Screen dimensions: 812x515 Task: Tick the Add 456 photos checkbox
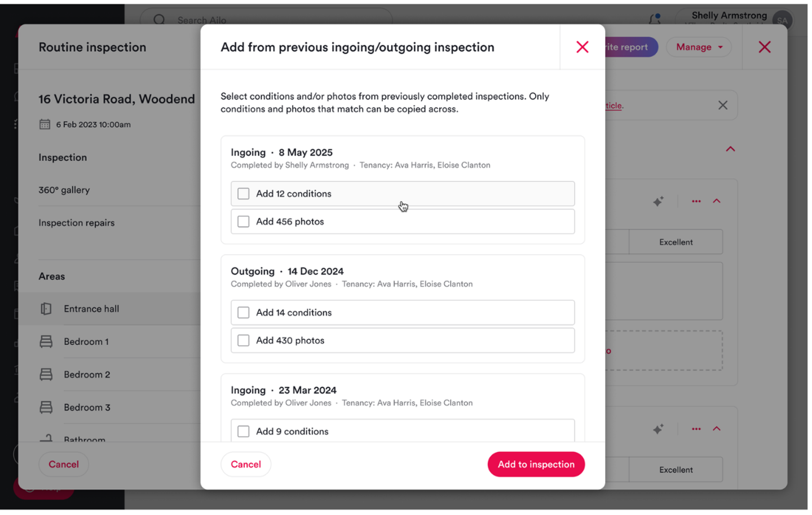[244, 222]
